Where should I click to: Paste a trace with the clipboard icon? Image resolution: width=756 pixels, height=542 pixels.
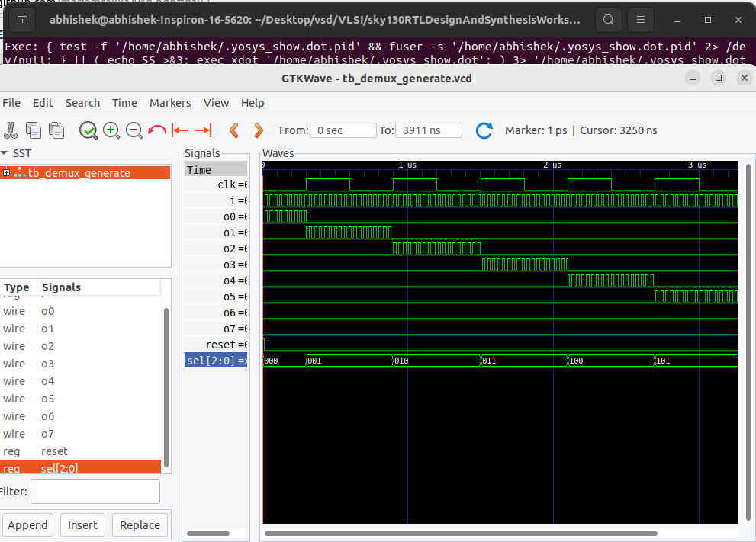tap(56, 130)
